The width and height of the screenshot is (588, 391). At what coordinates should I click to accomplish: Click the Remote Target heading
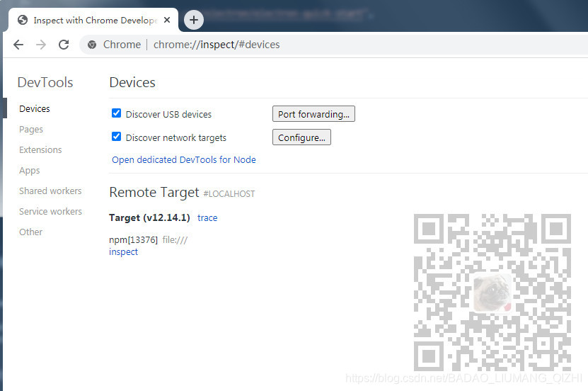click(x=154, y=193)
